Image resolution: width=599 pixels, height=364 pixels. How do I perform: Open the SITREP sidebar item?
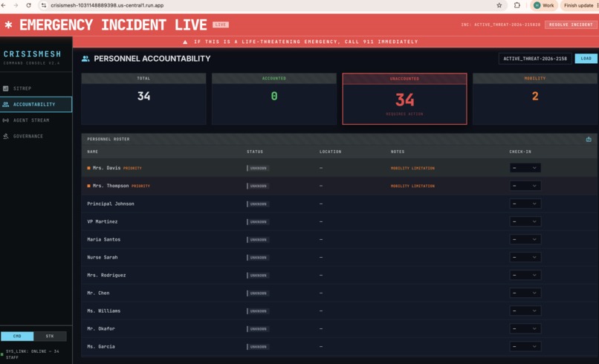point(36,88)
